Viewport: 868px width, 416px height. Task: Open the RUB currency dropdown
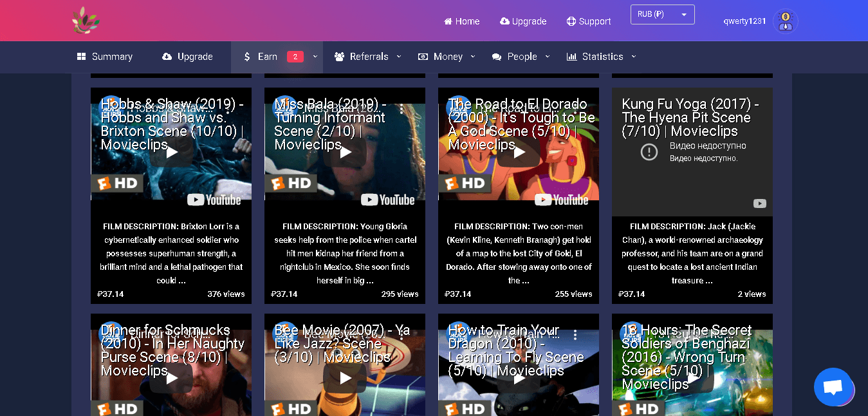(x=662, y=14)
